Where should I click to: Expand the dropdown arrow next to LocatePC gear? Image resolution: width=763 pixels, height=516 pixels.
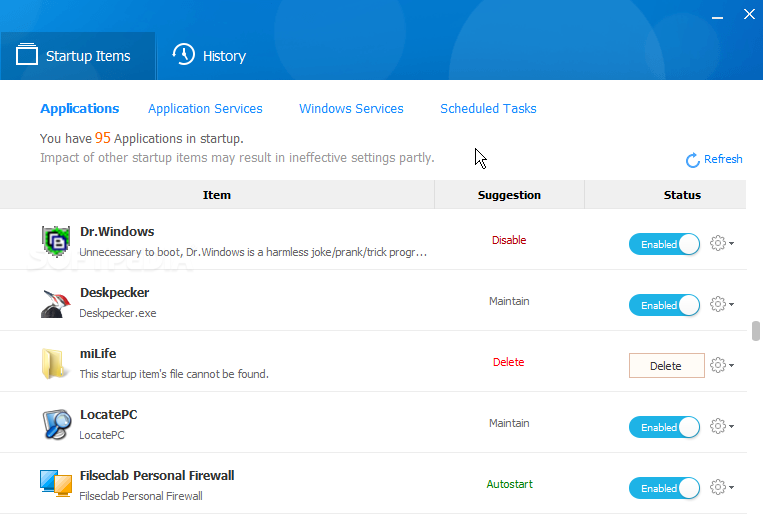click(x=731, y=427)
